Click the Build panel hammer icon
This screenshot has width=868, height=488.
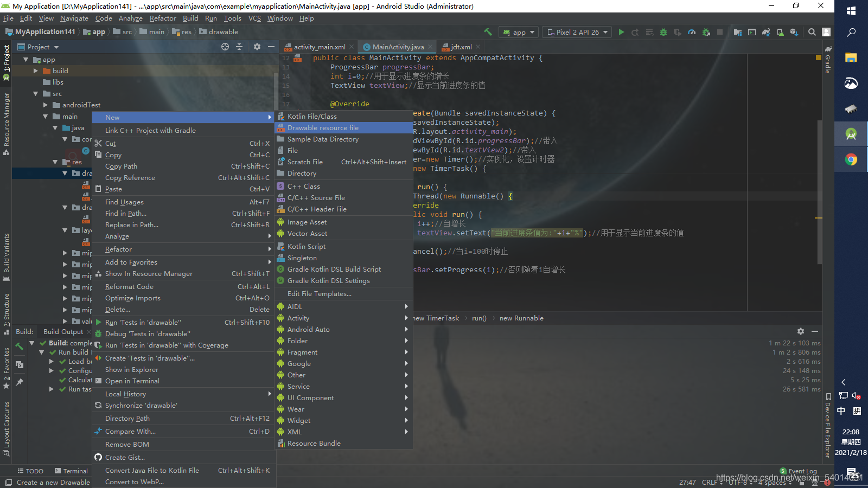coord(20,345)
